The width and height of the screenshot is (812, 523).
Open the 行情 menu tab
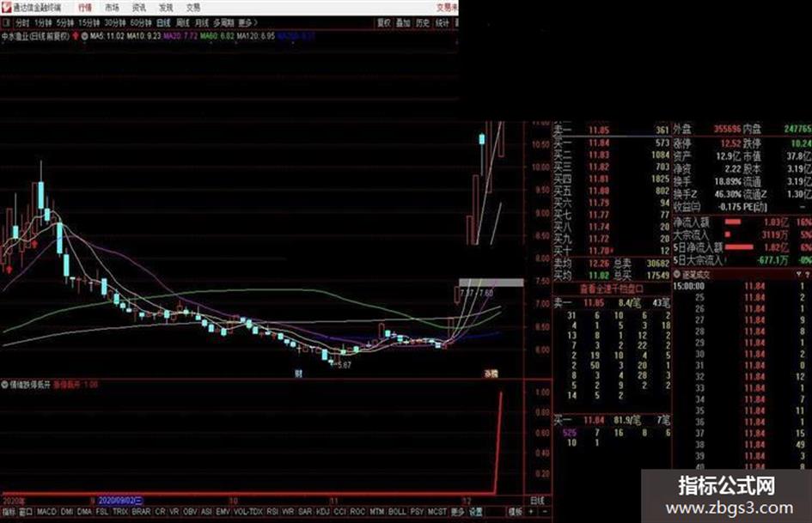tap(85, 8)
